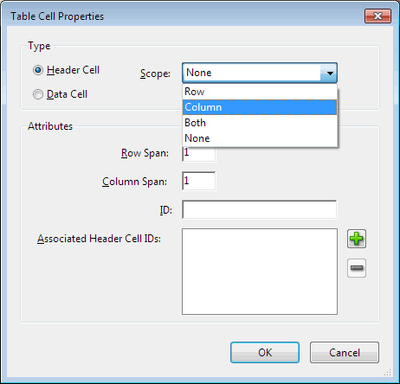Pick None option in the open dropdown list

click(260, 138)
